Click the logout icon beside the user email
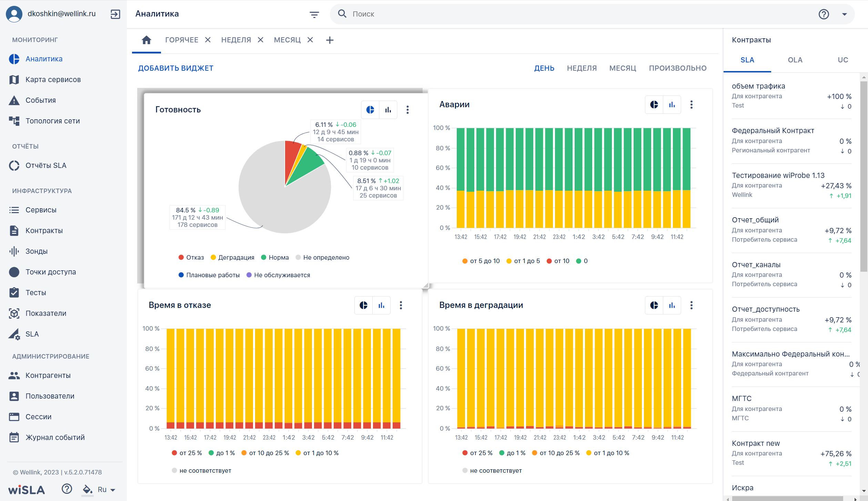 [x=115, y=14]
